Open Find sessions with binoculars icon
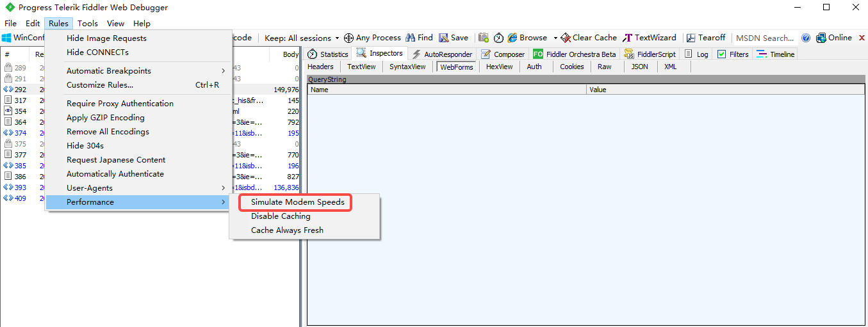868x327 pixels. [x=410, y=38]
